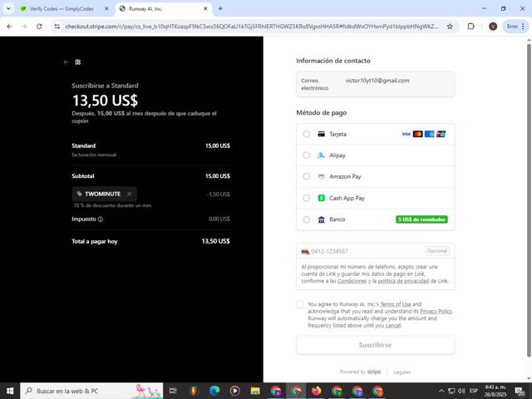This screenshot has width=532, height=399.
Task: Click the UnionPay card logo
Action: (441, 134)
